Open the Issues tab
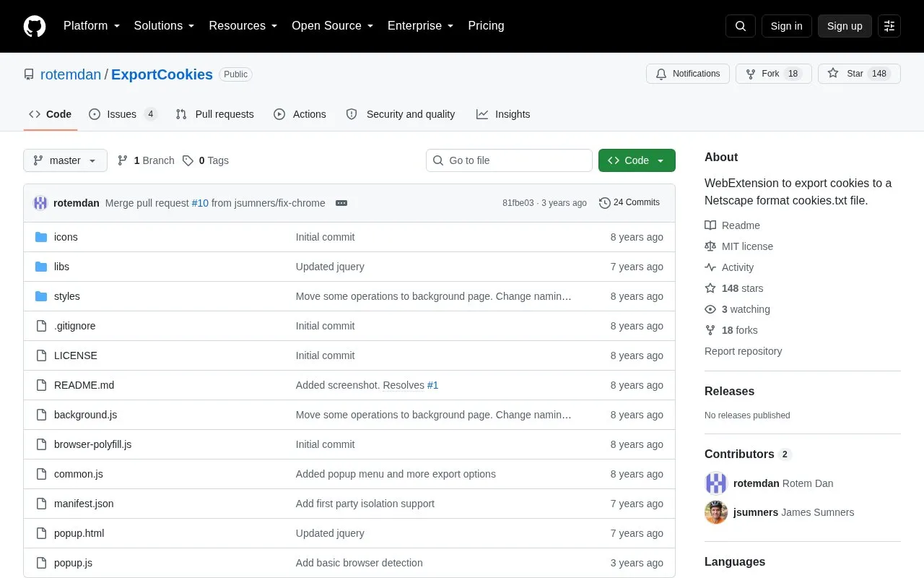The width and height of the screenshot is (924, 578). coord(123,114)
